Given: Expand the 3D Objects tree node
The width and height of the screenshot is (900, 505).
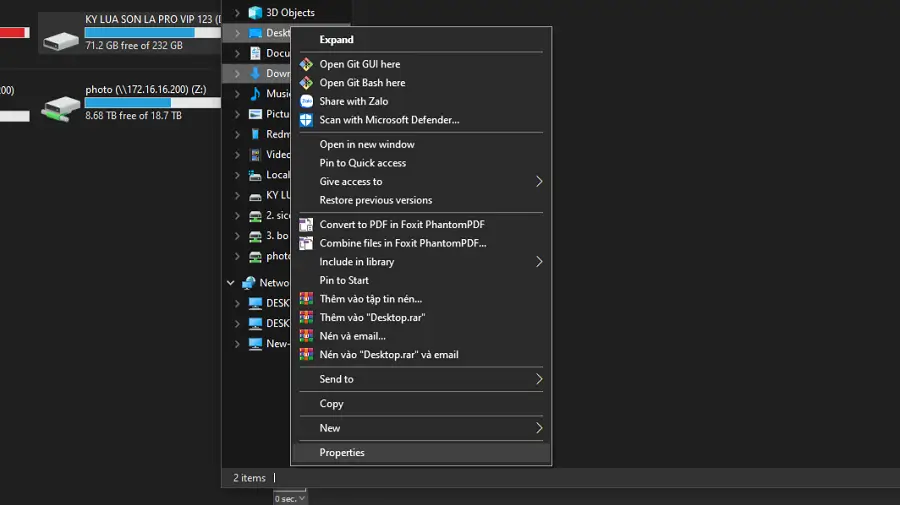Looking at the screenshot, I should click(237, 13).
